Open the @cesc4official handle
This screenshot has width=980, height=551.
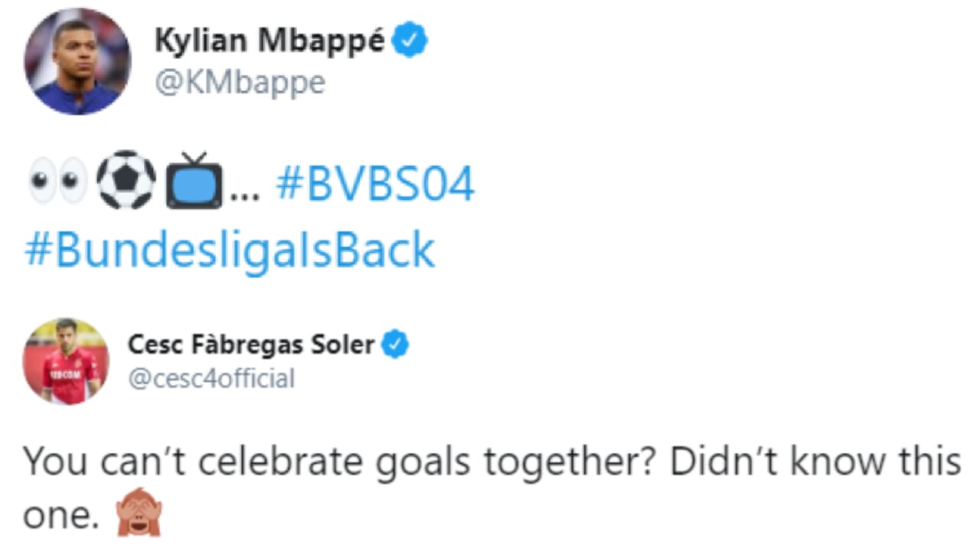click(x=211, y=378)
